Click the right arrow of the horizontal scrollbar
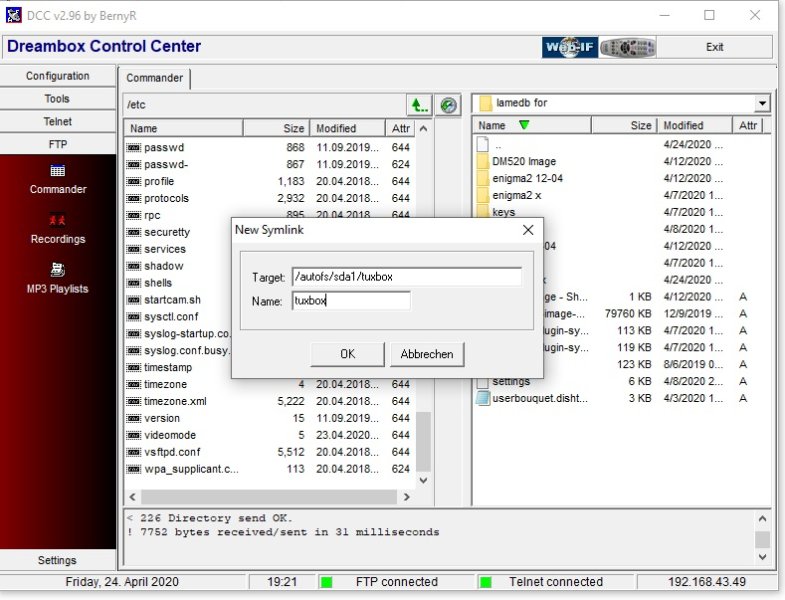Image resolution: width=785 pixels, height=600 pixels. [407, 497]
